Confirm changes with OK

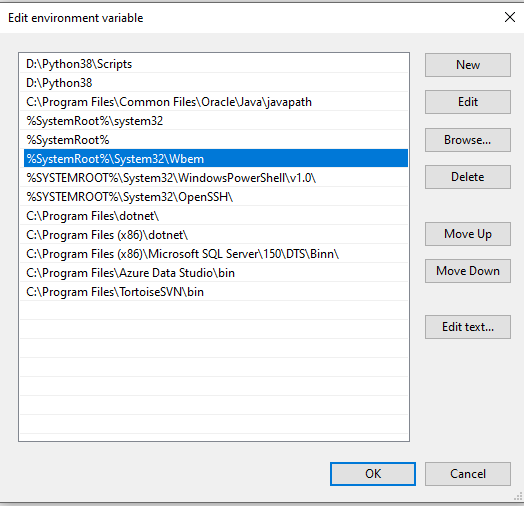373,474
